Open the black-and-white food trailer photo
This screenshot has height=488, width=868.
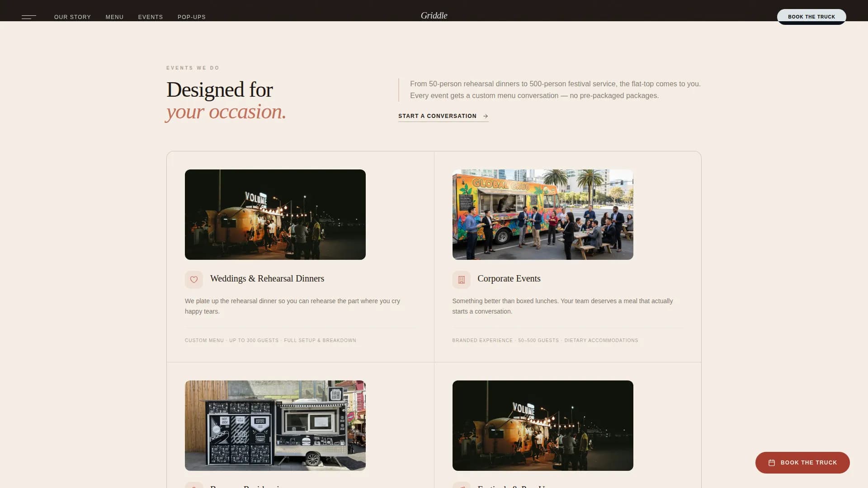click(x=275, y=426)
